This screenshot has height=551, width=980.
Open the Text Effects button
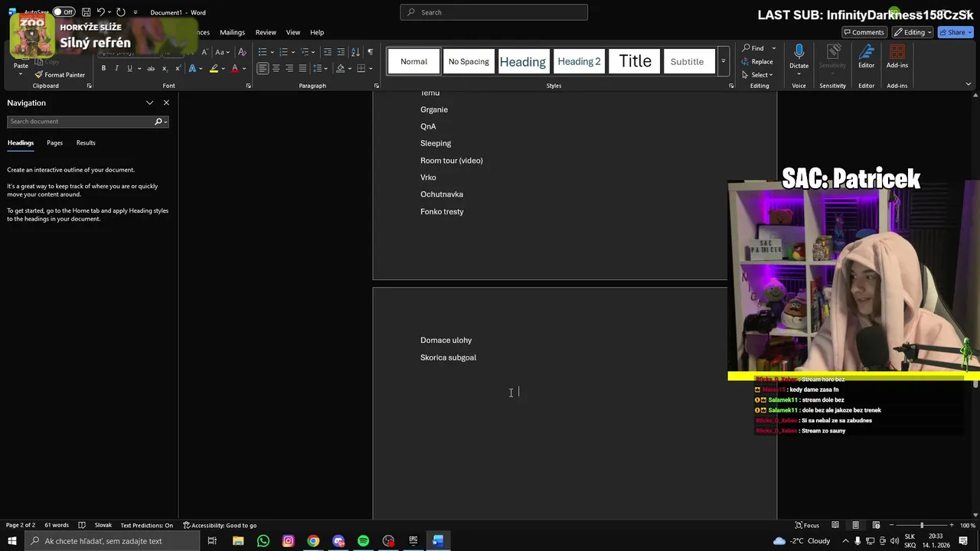coord(191,68)
